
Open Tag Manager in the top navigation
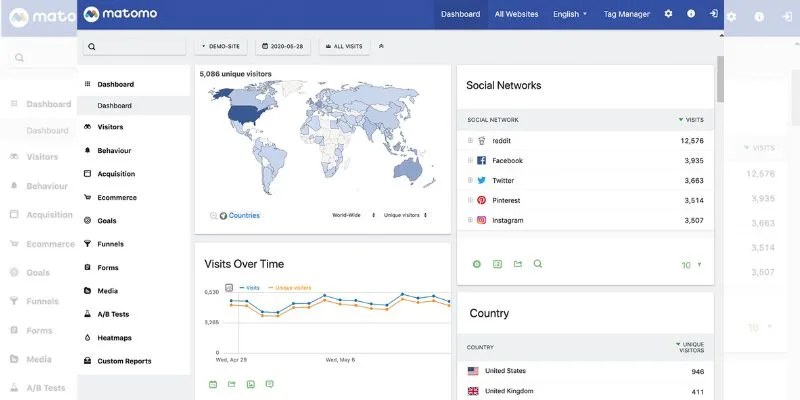[627, 14]
